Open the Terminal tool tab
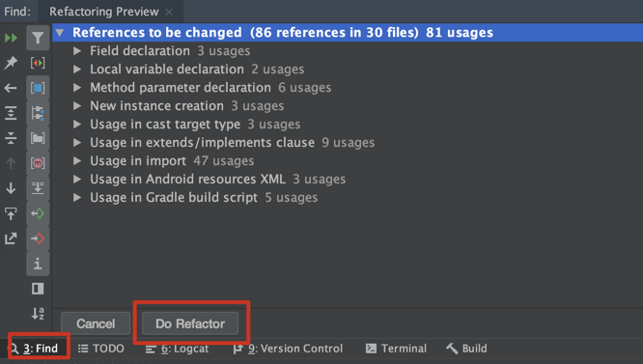The image size is (643, 364). pyautogui.click(x=396, y=349)
